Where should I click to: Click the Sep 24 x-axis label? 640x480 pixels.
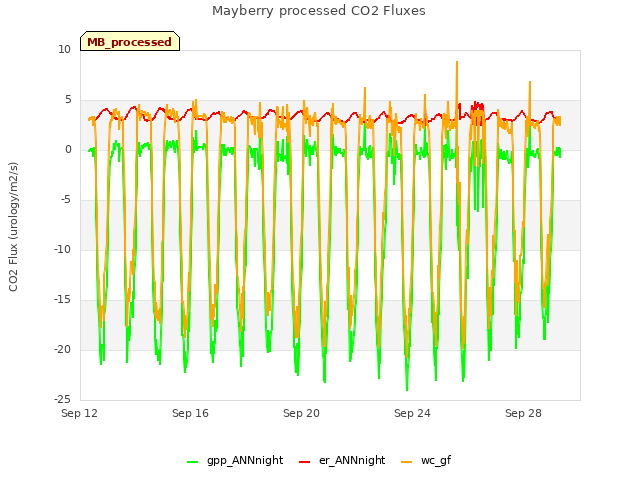tap(412, 413)
